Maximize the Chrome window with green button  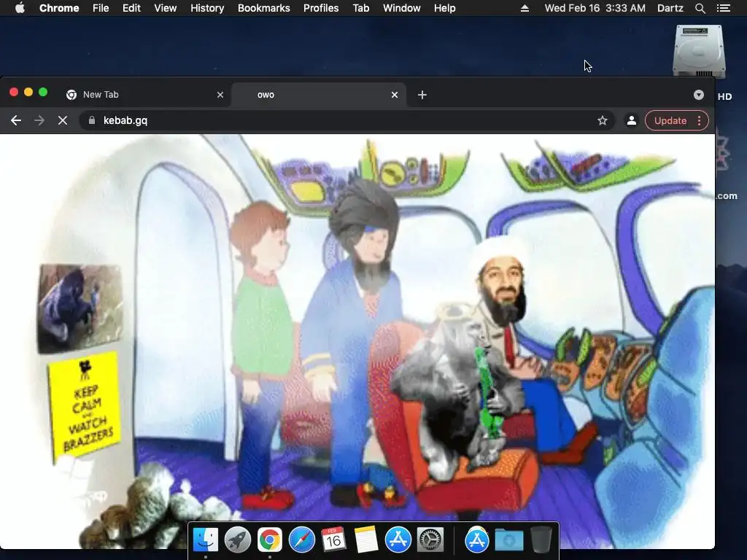pos(43,93)
